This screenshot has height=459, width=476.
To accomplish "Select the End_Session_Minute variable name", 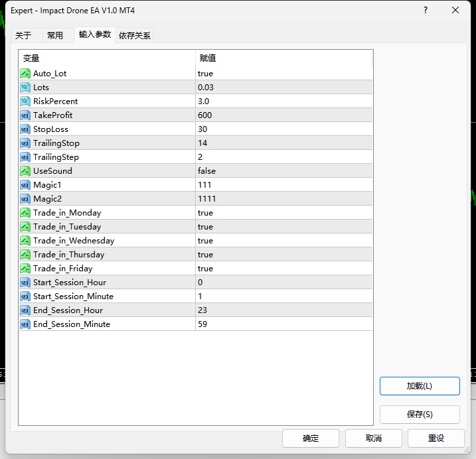I will click(x=72, y=324).
